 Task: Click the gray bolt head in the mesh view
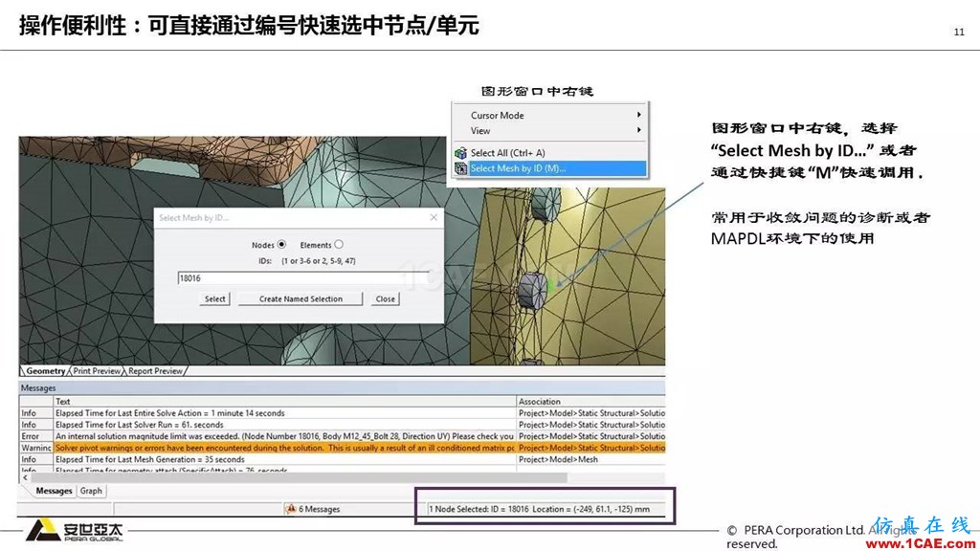tap(532, 291)
